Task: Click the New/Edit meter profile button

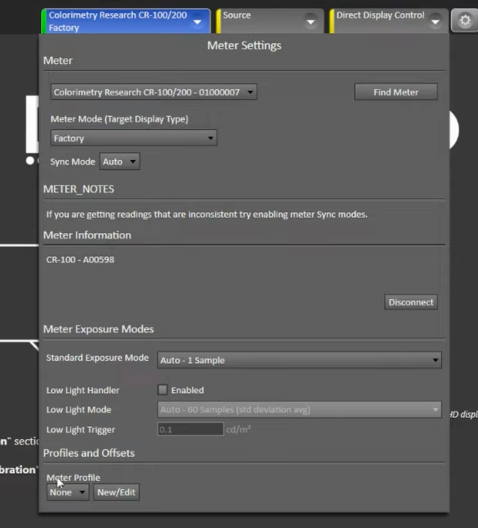Action: (x=116, y=492)
